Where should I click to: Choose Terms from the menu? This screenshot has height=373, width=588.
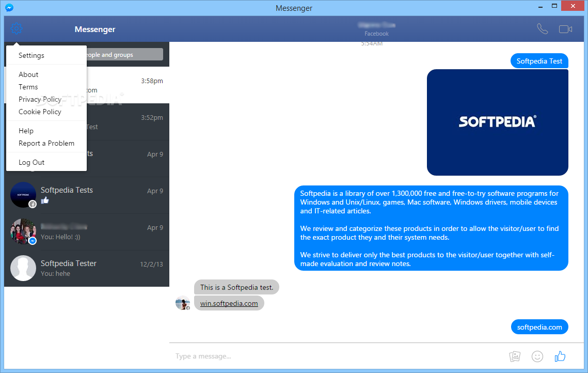pos(46,87)
